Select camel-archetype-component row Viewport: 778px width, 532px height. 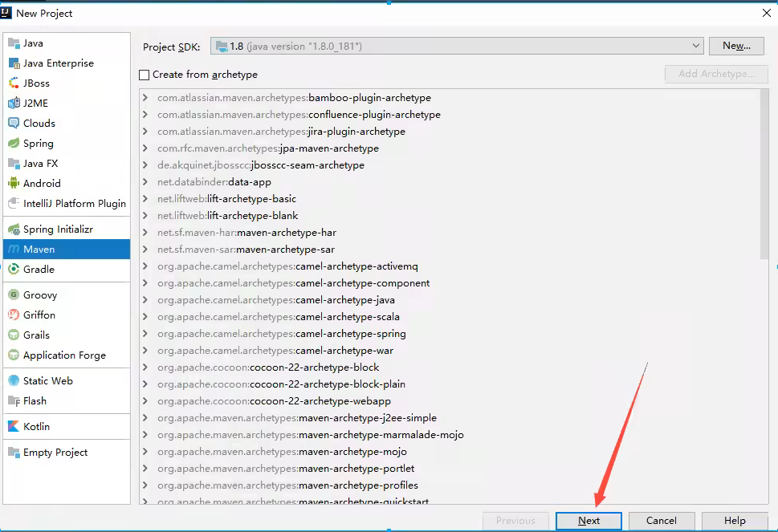click(x=450, y=283)
